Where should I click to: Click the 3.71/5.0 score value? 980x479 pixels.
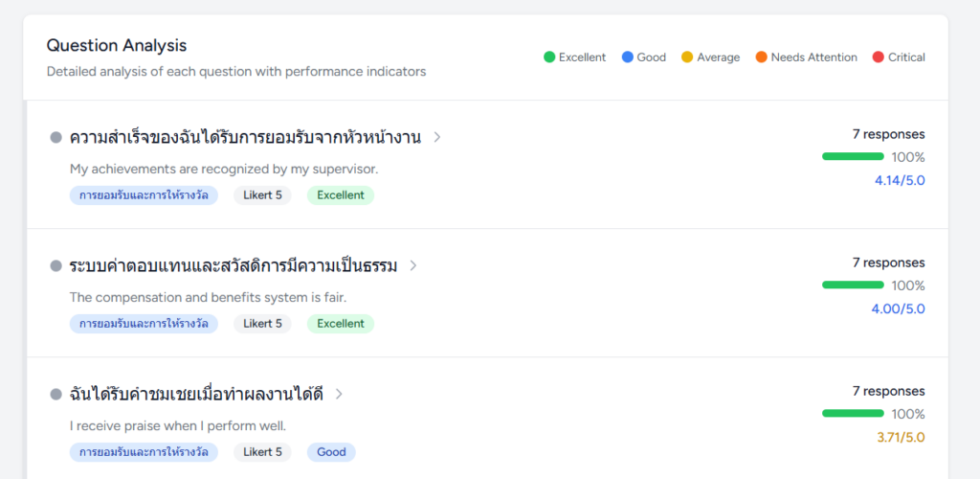tap(901, 438)
